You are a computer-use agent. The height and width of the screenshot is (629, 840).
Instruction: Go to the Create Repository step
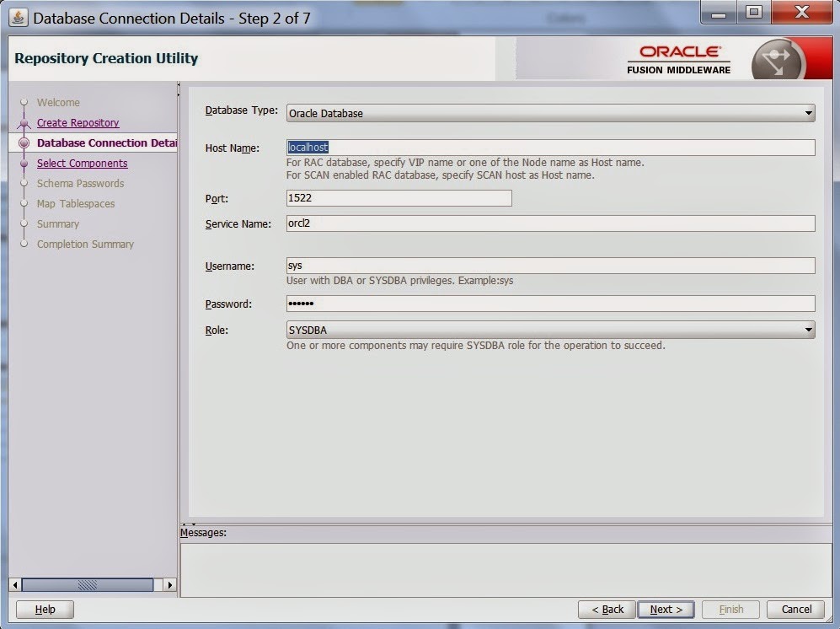[x=78, y=123]
